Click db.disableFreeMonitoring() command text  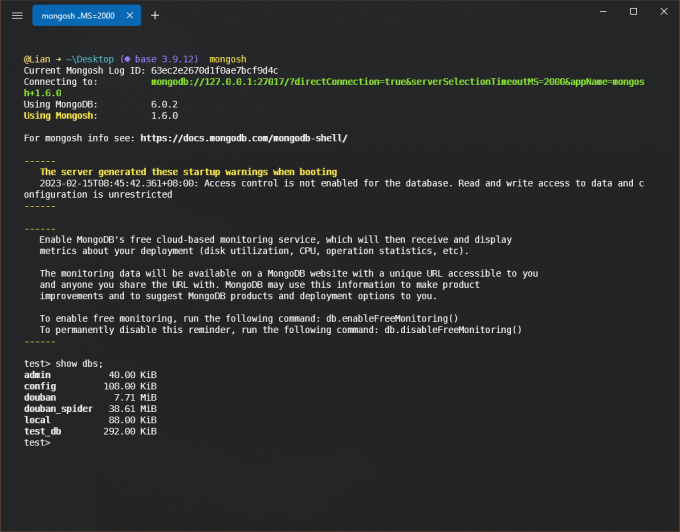coord(453,330)
